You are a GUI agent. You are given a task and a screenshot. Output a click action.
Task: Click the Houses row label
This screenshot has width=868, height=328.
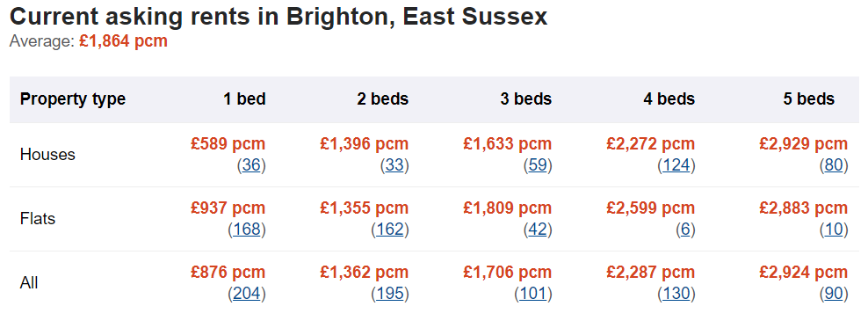coord(47,155)
